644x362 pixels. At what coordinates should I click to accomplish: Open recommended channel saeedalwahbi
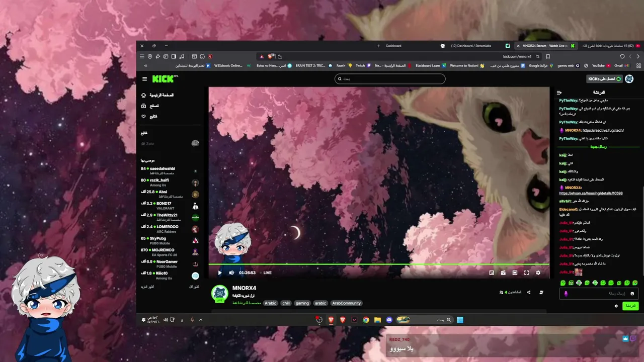(x=170, y=171)
